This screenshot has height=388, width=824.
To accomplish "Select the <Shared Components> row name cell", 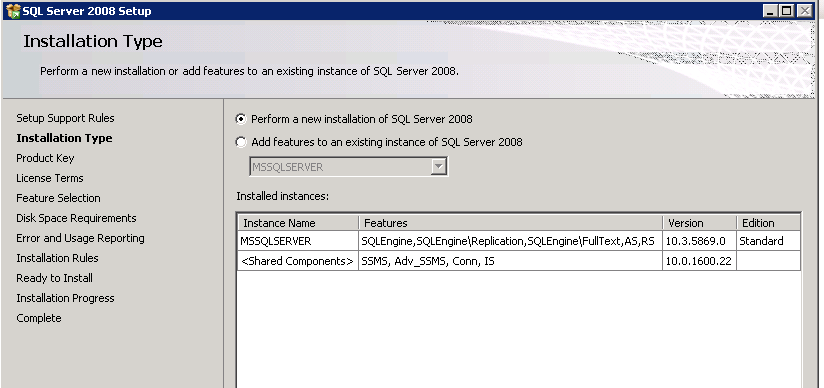I will (298, 261).
